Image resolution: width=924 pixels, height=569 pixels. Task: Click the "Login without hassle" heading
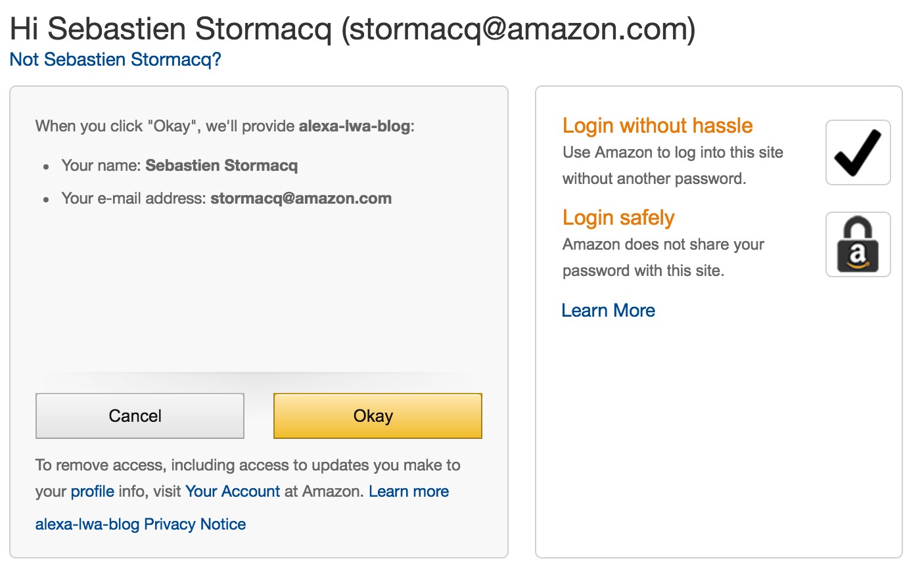657,125
